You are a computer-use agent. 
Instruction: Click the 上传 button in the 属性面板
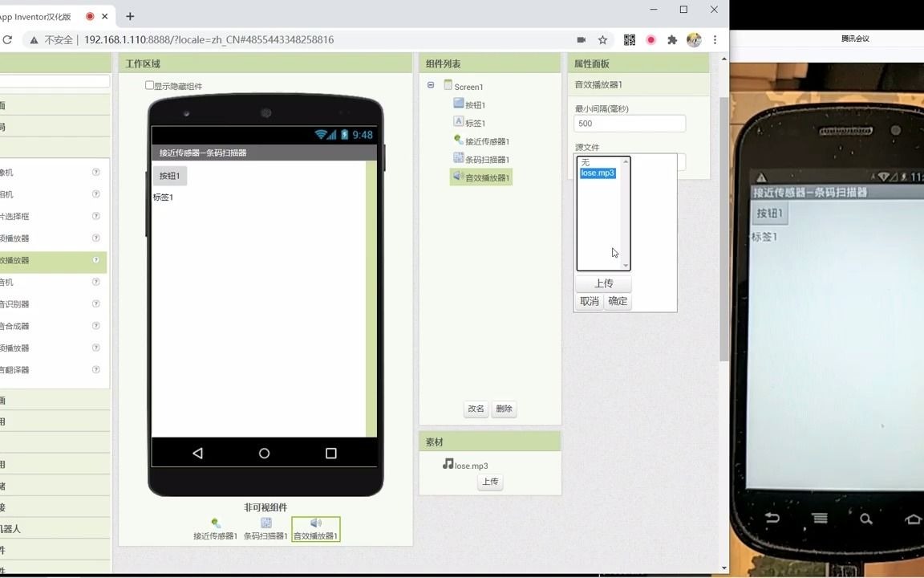[603, 283]
